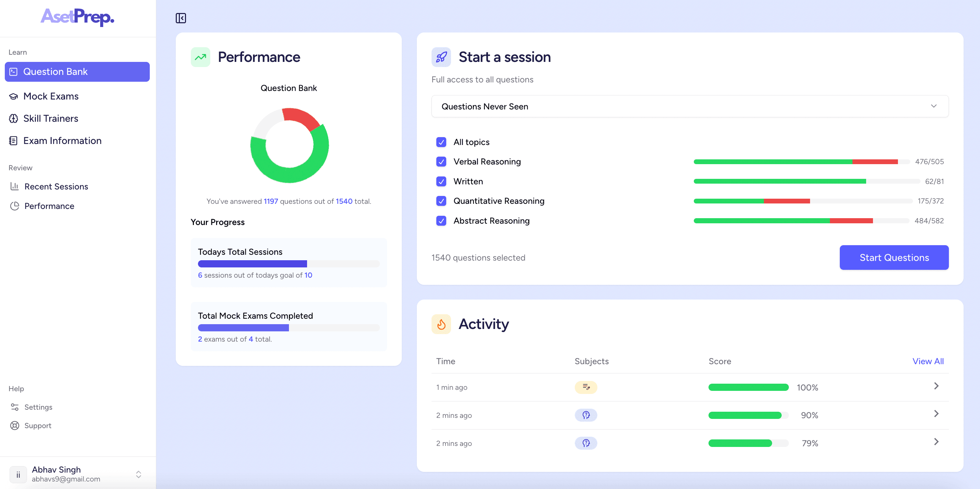Open Support from the sidebar

(38, 425)
